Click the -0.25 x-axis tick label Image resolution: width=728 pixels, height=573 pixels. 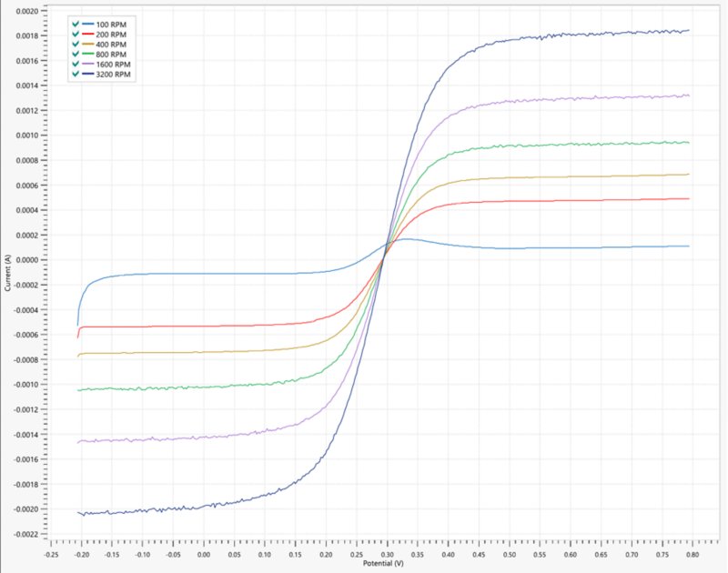51,555
